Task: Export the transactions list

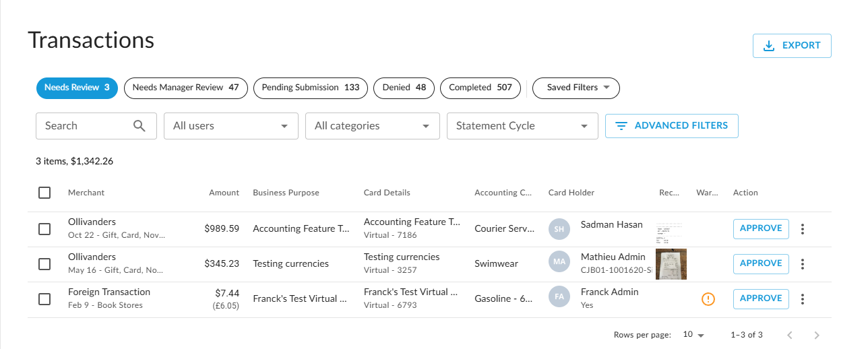Action: (x=791, y=46)
